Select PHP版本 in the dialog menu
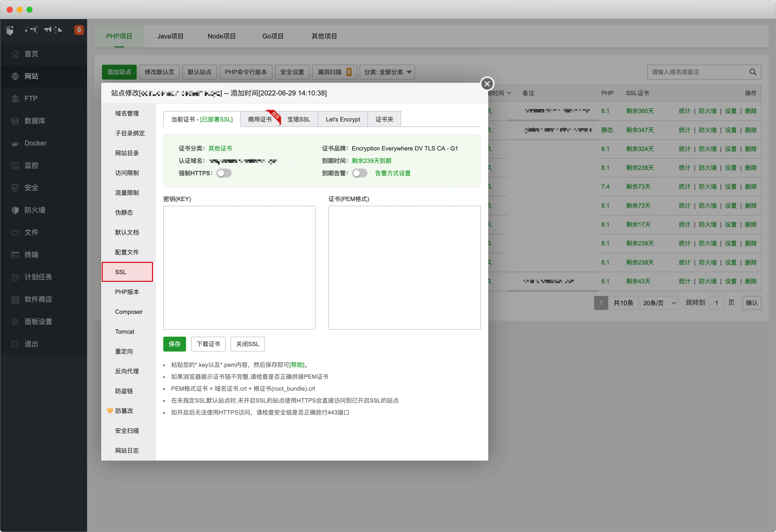The height and width of the screenshot is (532, 776). [x=127, y=292]
